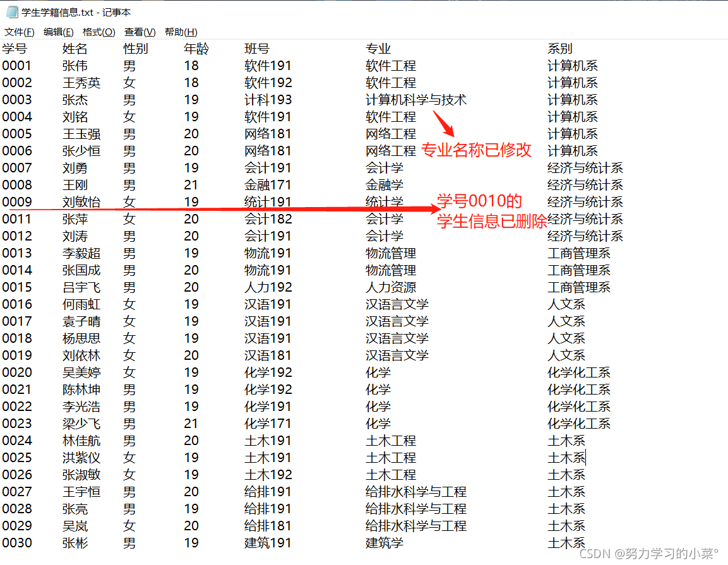Click the name 李毅超
The width and height of the screenshot is (728, 565).
[81, 254]
